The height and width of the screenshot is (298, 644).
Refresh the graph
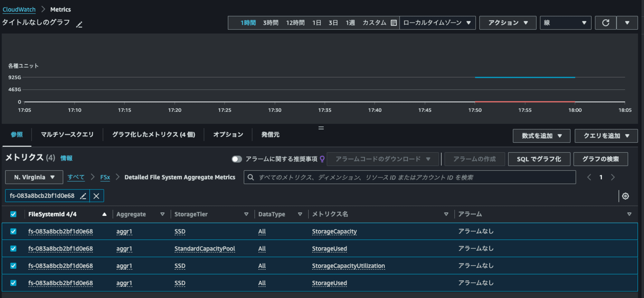(606, 23)
